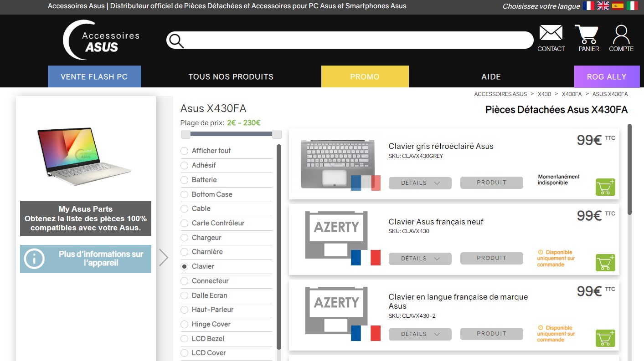Screen dimensions: 644x361
Task: Switch language with the Italian flag
Action: (632, 6)
